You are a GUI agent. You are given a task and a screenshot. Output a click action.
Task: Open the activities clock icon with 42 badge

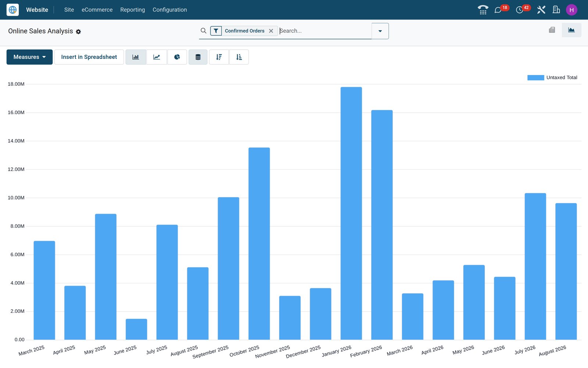click(519, 10)
